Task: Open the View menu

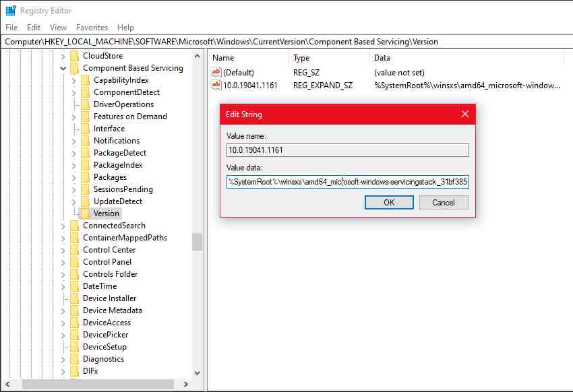Action: [58, 28]
